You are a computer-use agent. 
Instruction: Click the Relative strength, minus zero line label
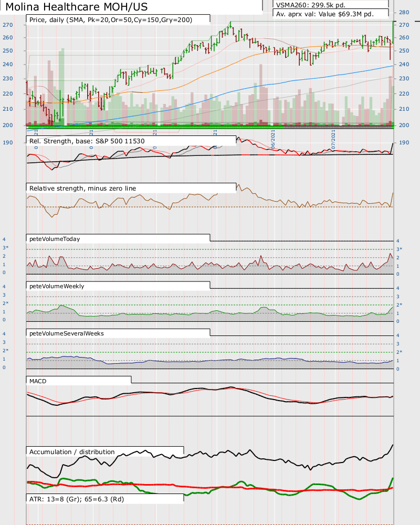tap(83, 188)
